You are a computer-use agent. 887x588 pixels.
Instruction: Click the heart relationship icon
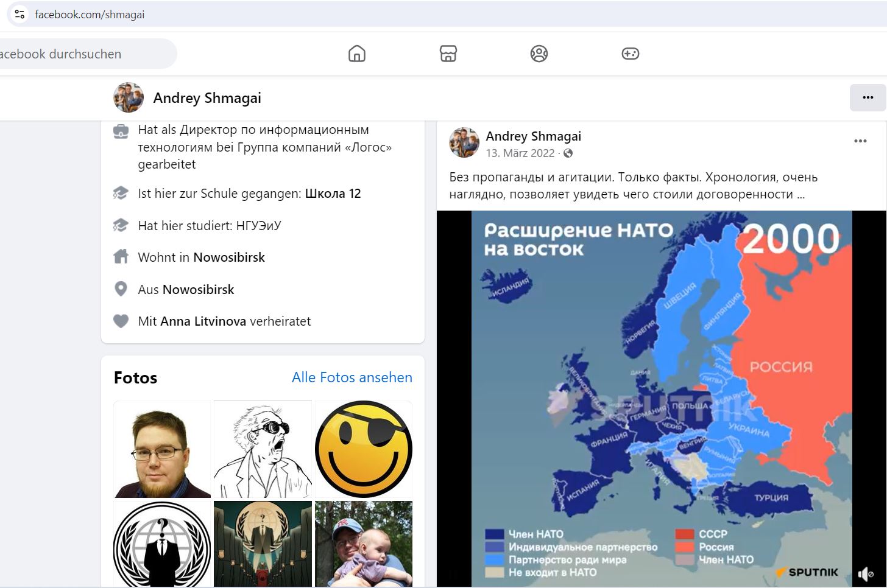click(121, 321)
